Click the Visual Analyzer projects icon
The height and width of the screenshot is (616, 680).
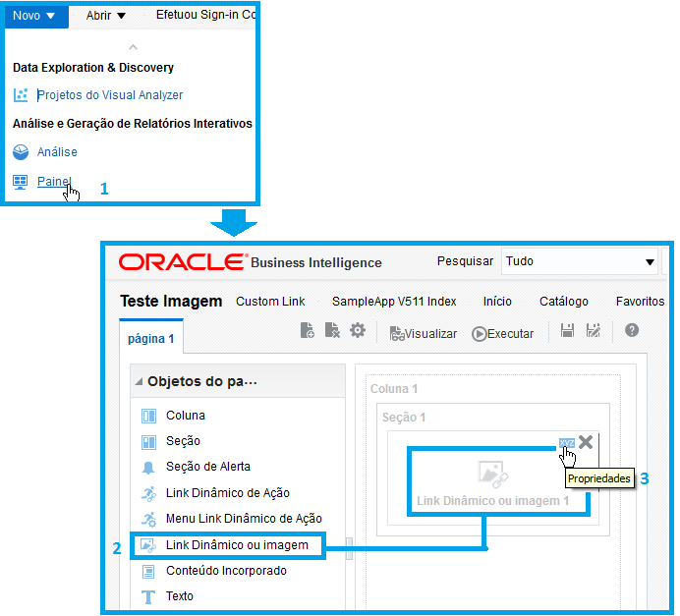(x=21, y=95)
